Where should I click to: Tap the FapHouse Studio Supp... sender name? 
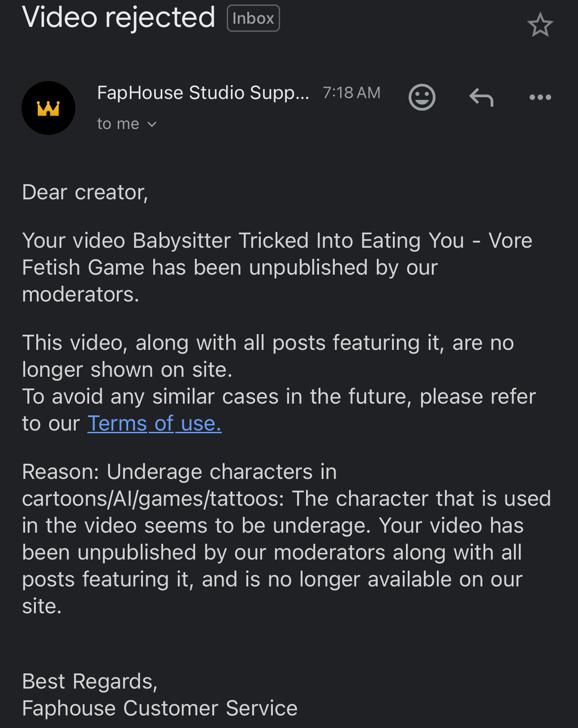[203, 93]
